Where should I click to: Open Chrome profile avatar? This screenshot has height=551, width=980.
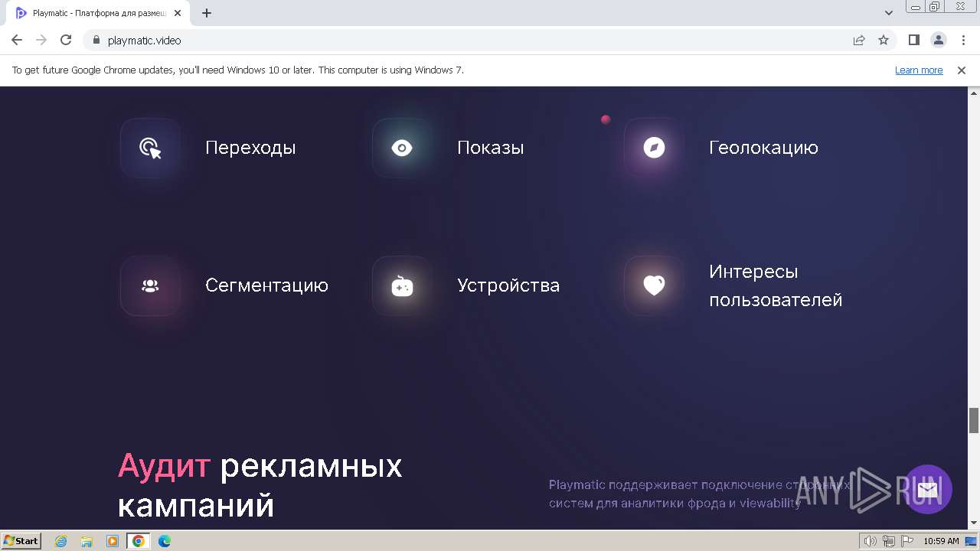tap(939, 40)
